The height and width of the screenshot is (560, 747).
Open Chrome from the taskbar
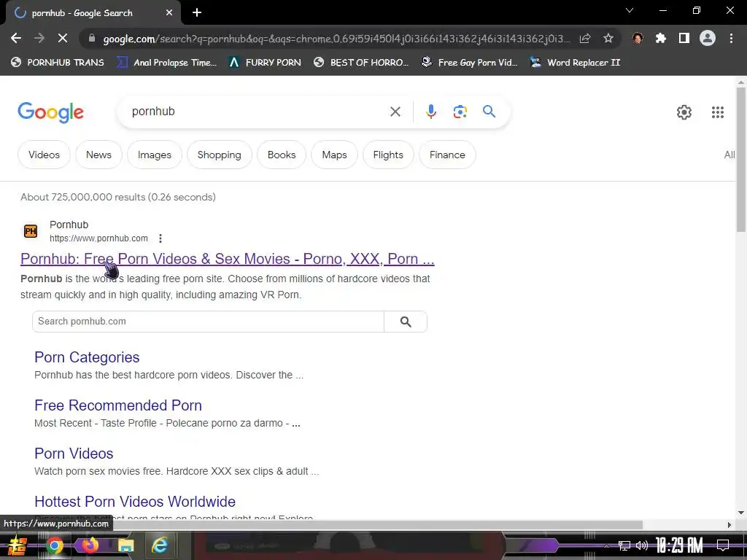(55, 545)
